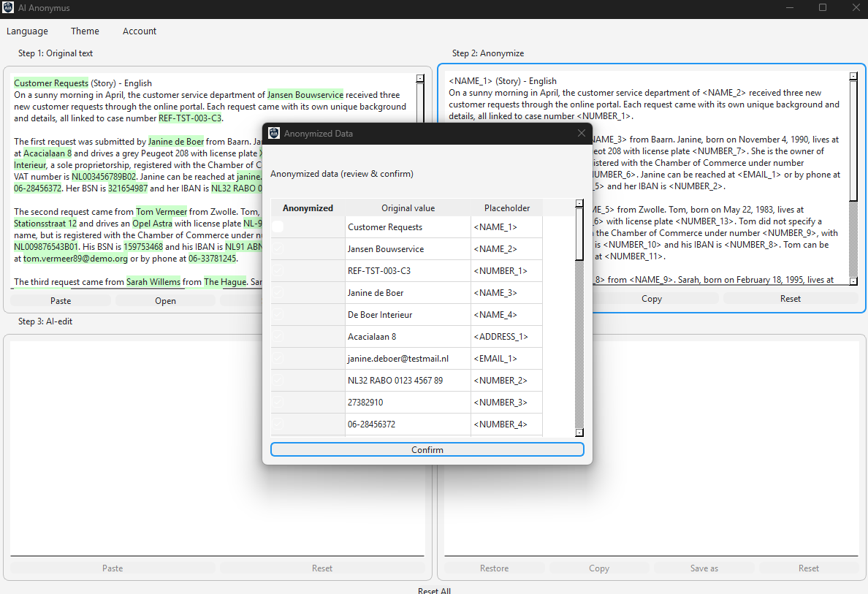The height and width of the screenshot is (594, 868).
Task: Click the up arrow of Step 1 text scrollbar
Action: (x=420, y=78)
